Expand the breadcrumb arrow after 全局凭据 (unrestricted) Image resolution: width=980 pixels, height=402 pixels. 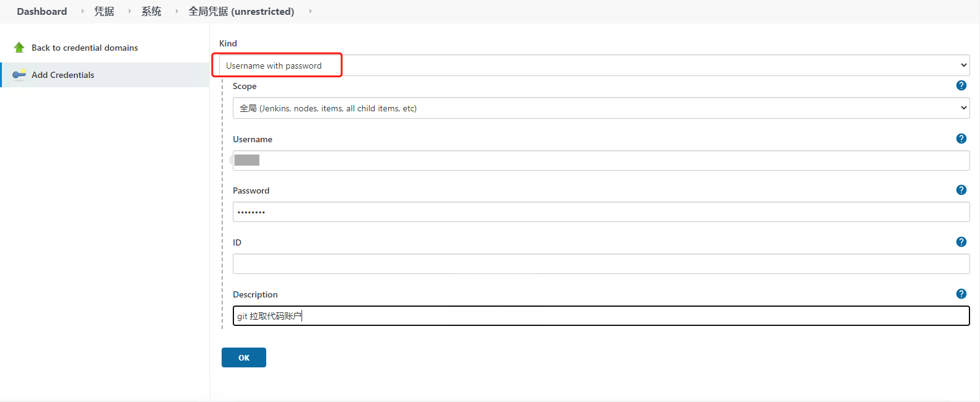310,11
